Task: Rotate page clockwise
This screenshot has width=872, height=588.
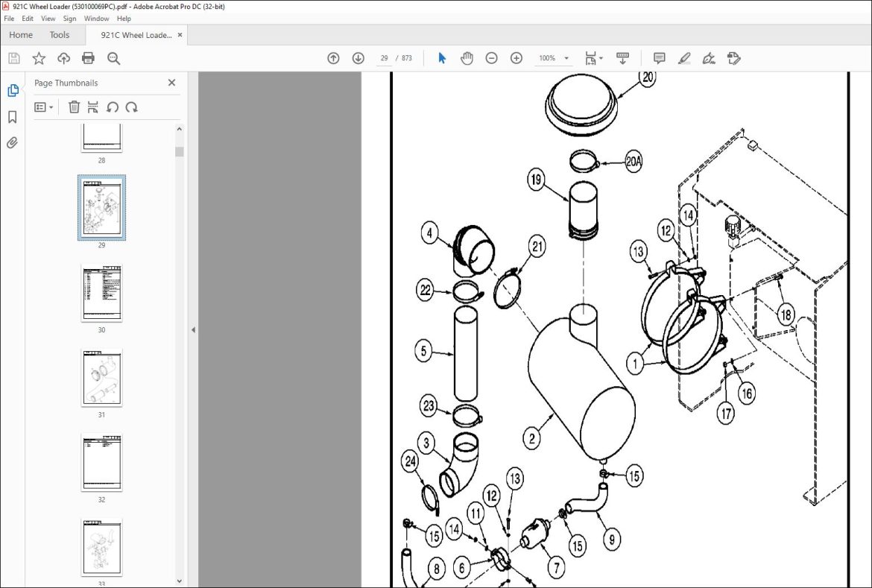Action: click(x=131, y=107)
